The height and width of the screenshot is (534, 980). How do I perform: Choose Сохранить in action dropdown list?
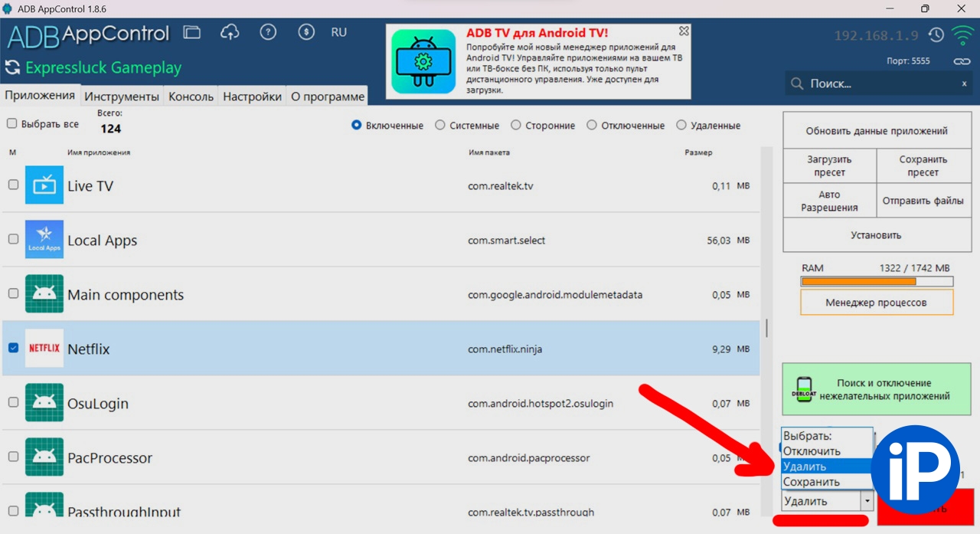pos(827,482)
